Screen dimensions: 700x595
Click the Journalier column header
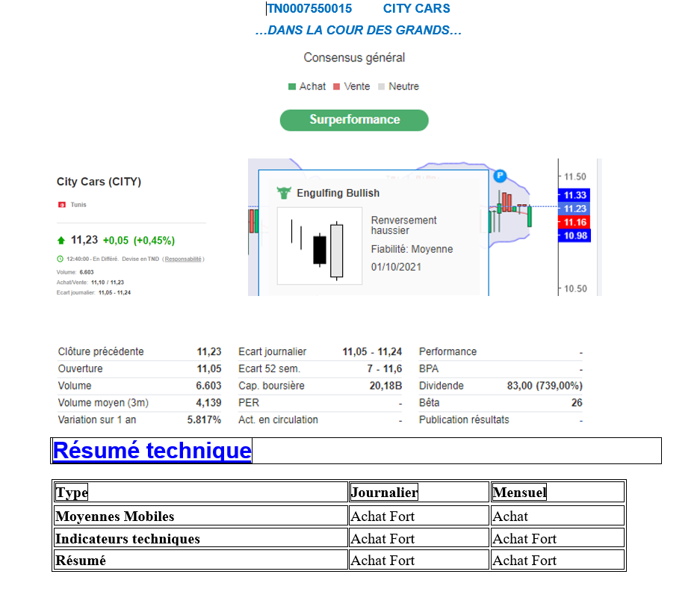pyautogui.click(x=384, y=492)
